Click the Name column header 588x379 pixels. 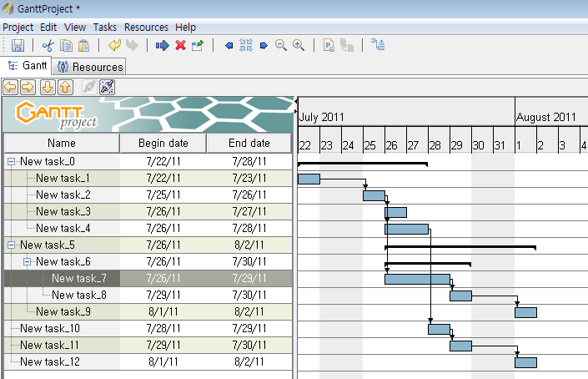tap(62, 143)
